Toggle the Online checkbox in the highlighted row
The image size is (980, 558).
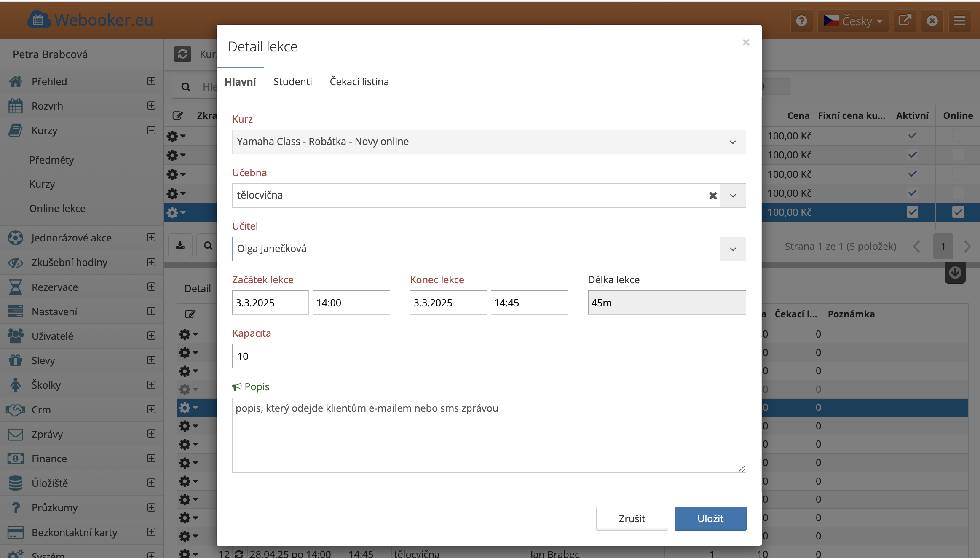click(x=958, y=212)
